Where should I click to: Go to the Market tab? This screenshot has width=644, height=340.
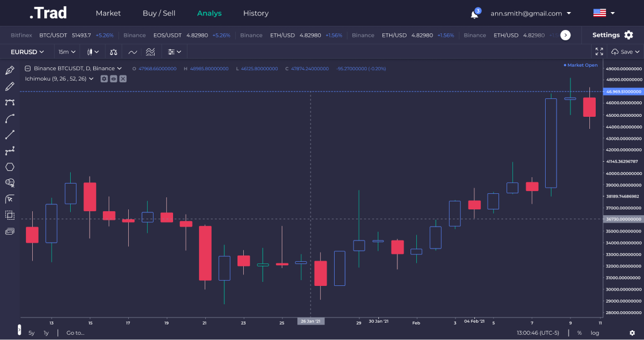(x=108, y=13)
